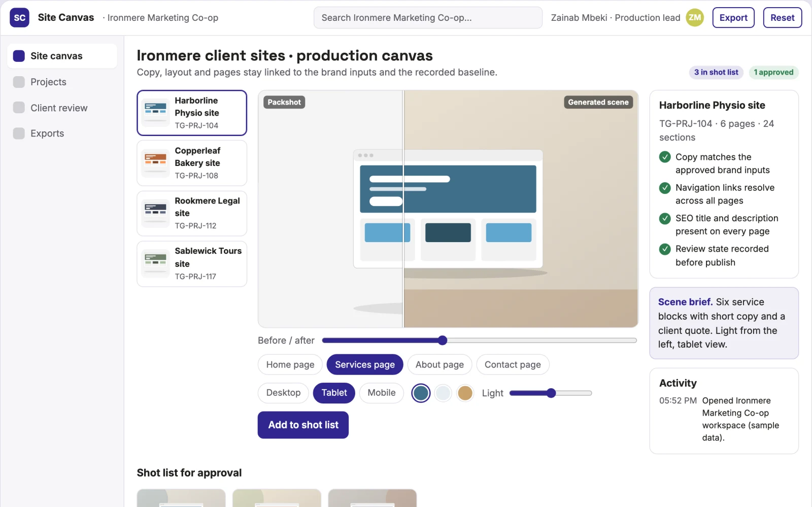Click Harborline Physio site thumbnail icon
This screenshot has width=812, height=507.
[155, 113]
